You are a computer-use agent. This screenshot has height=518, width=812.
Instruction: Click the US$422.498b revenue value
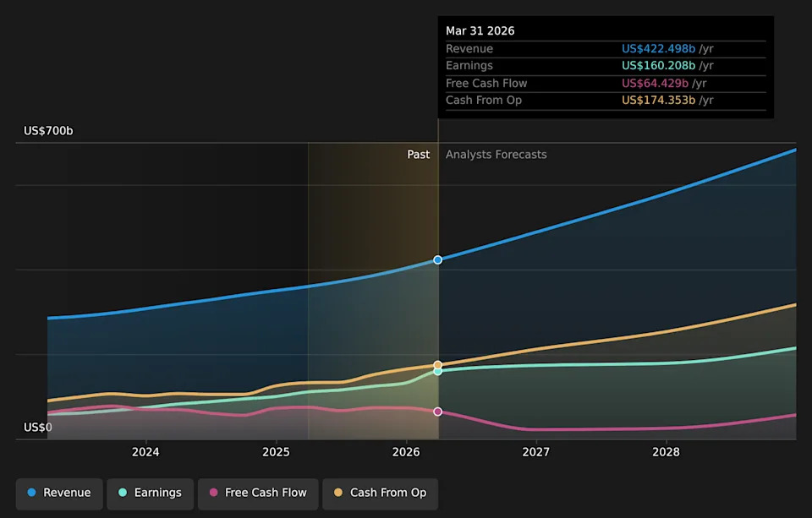(x=658, y=49)
